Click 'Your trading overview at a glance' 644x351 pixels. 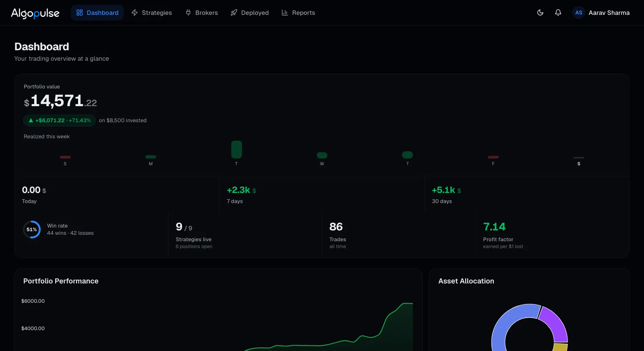tap(62, 59)
